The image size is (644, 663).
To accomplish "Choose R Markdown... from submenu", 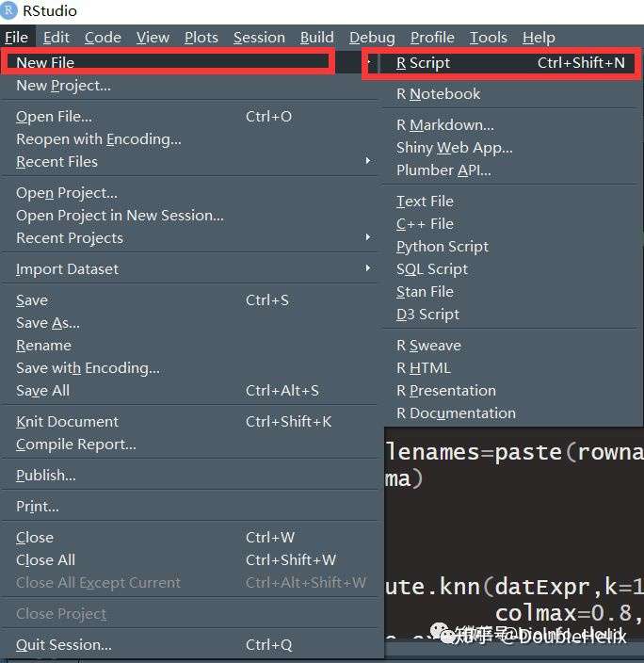I will tap(511, 125).
